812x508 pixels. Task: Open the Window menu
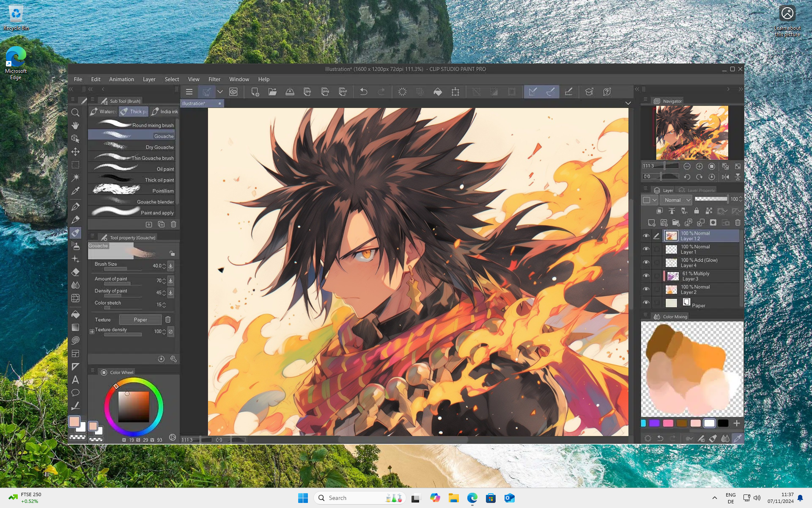239,79
